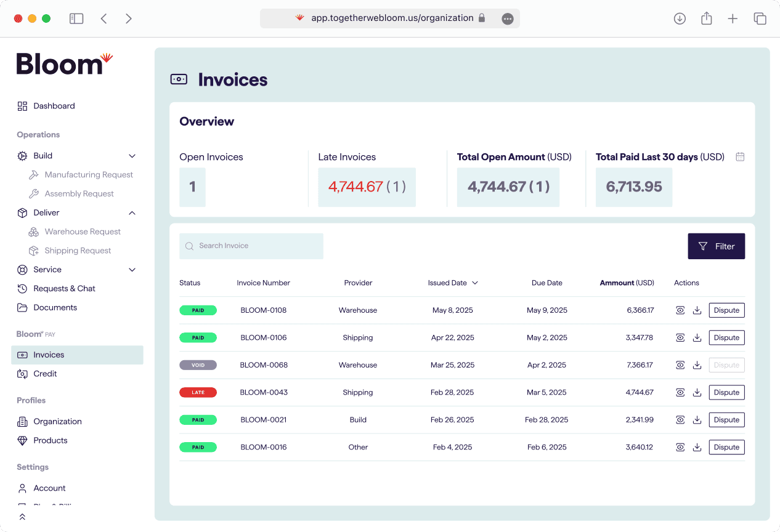Click the VOID status badge
The image size is (780, 532).
coord(198,365)
